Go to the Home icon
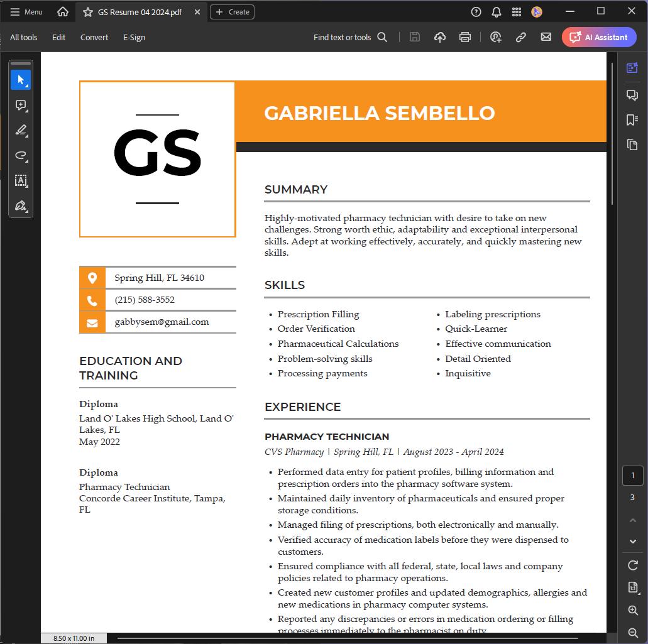The image size is (648, 644). [x=63, y=12]
